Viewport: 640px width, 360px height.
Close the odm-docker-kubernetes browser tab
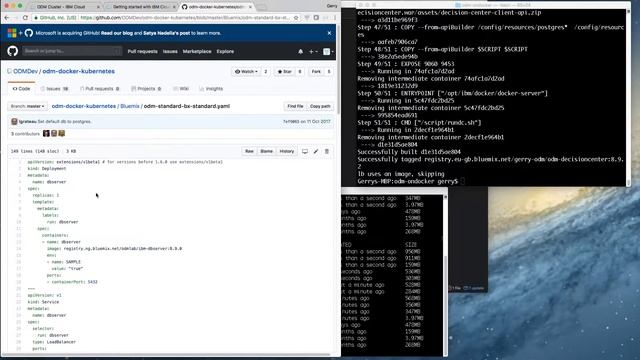[x=250, y=7]
